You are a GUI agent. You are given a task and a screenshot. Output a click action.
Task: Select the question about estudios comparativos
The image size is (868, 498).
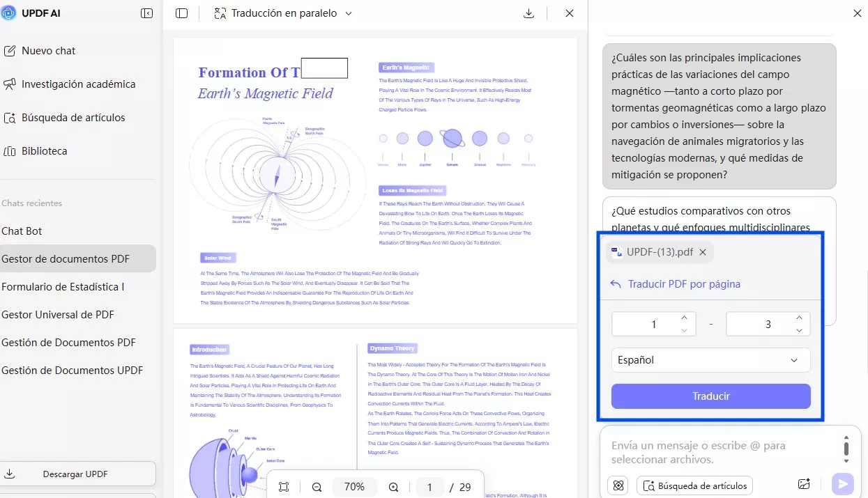click(x=719, y=215)
